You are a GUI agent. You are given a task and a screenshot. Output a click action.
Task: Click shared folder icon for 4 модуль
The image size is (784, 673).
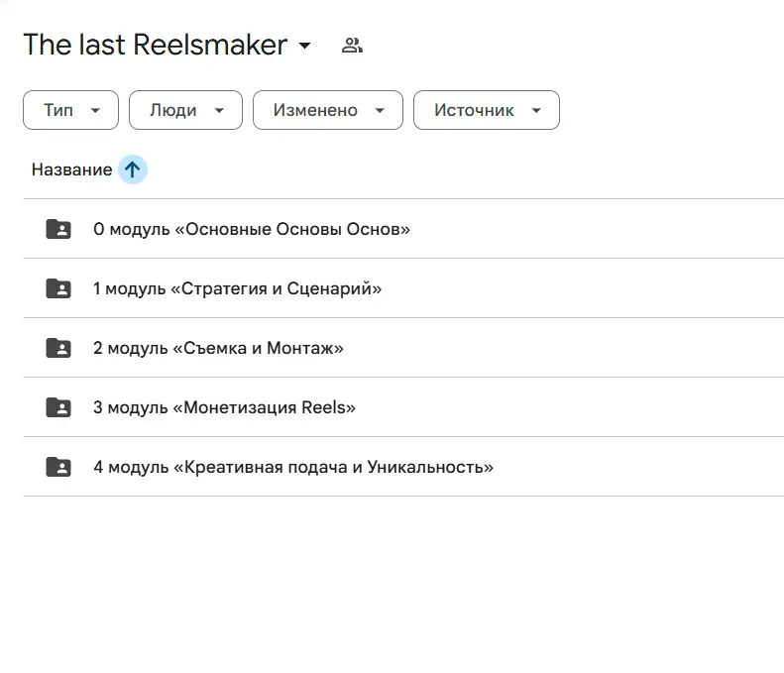(58, 467)
